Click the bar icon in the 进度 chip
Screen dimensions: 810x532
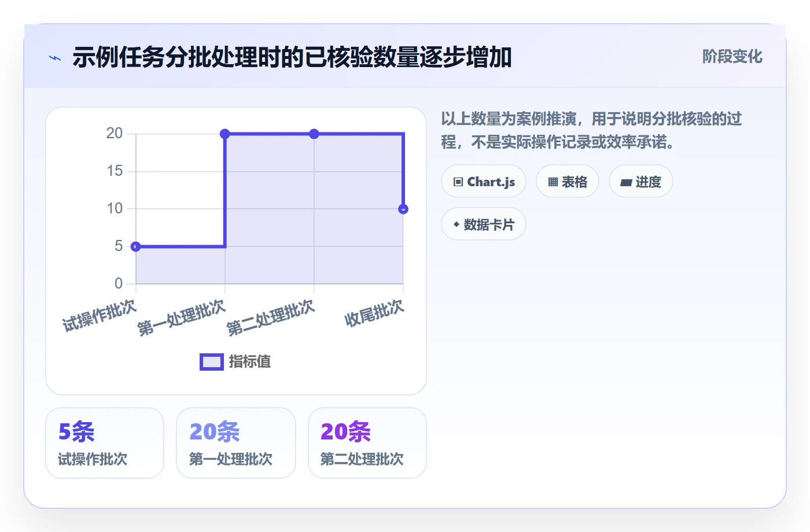click(626, 183)
